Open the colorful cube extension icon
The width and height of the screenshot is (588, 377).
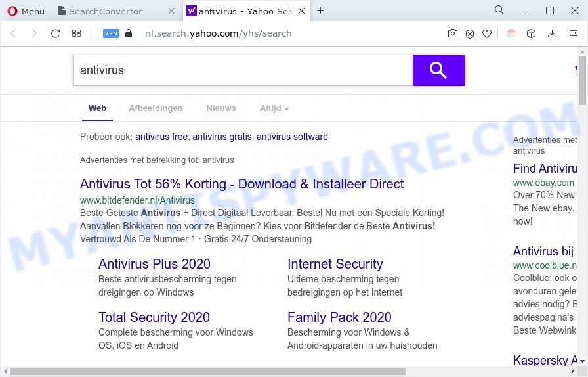pos(511,33)
